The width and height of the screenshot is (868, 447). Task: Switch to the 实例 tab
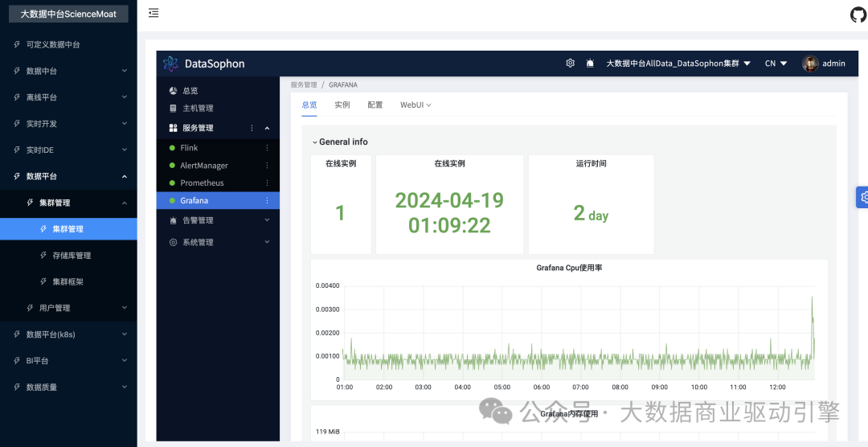pos(342,105)
